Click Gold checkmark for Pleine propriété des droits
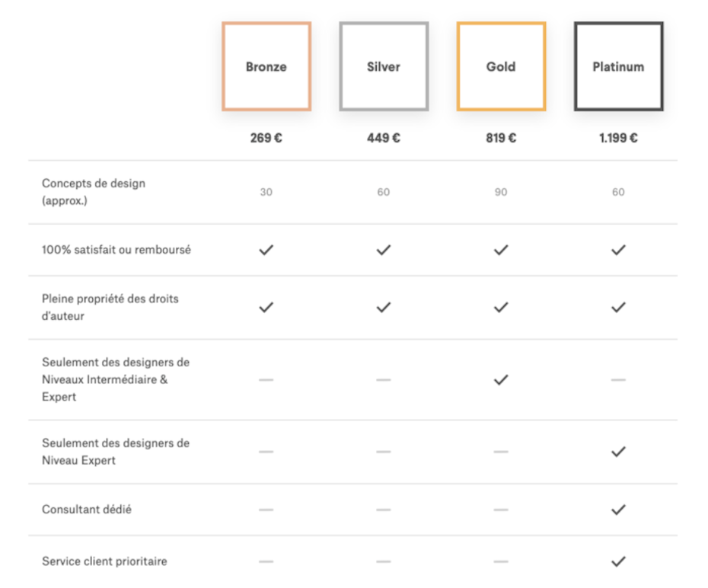This screenshot has width=708, height=588. [x=501, y=308]
